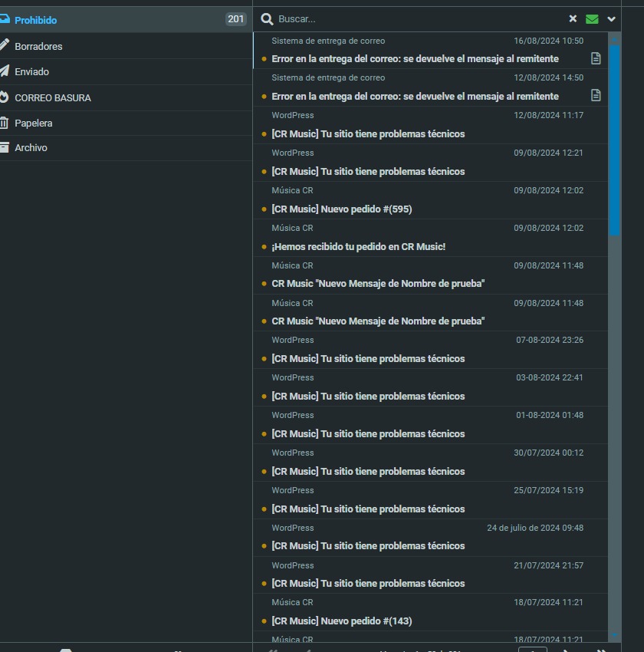
Task: Click the Archivo box icon
Action: click(5, 147)
